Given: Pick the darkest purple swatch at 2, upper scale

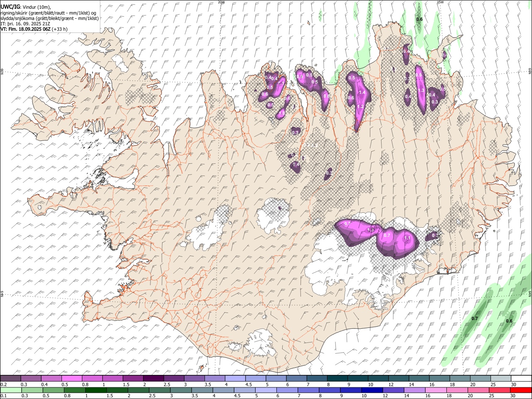Looking at the screenshot, I should (153, 379).
